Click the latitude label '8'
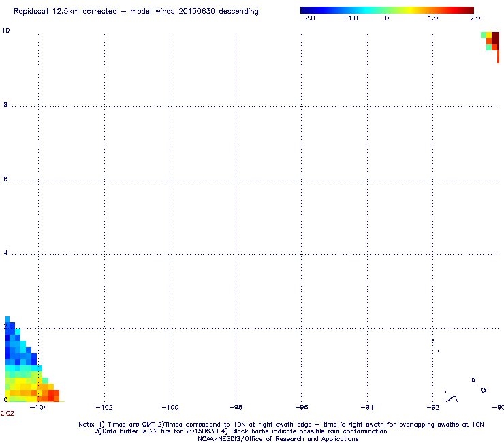Viewport: 504px width, 443px height. 5,105
